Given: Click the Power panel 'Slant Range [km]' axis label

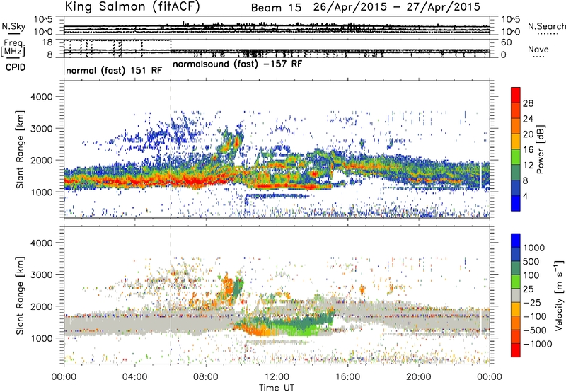Looking at the screenshot, I should point(20,149).
